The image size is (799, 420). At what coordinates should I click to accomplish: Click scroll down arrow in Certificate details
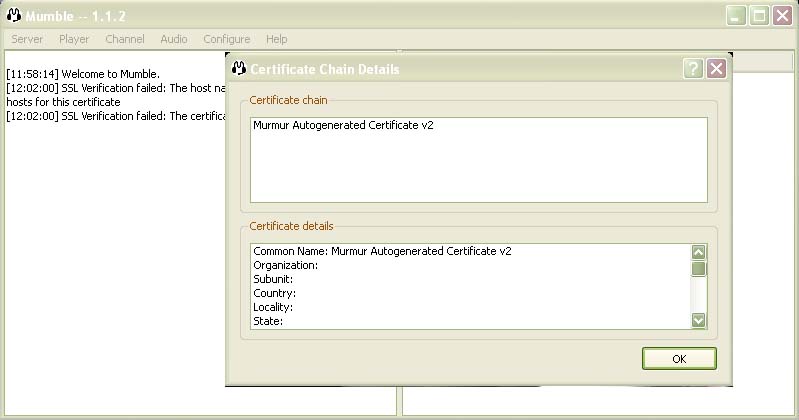[x=699, y=320]
